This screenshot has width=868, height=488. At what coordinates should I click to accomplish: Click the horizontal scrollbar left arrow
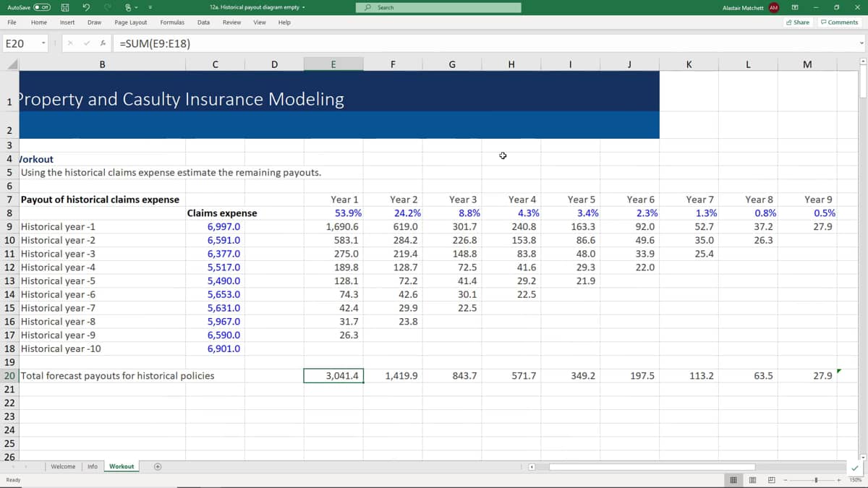[x=533, y=466]
